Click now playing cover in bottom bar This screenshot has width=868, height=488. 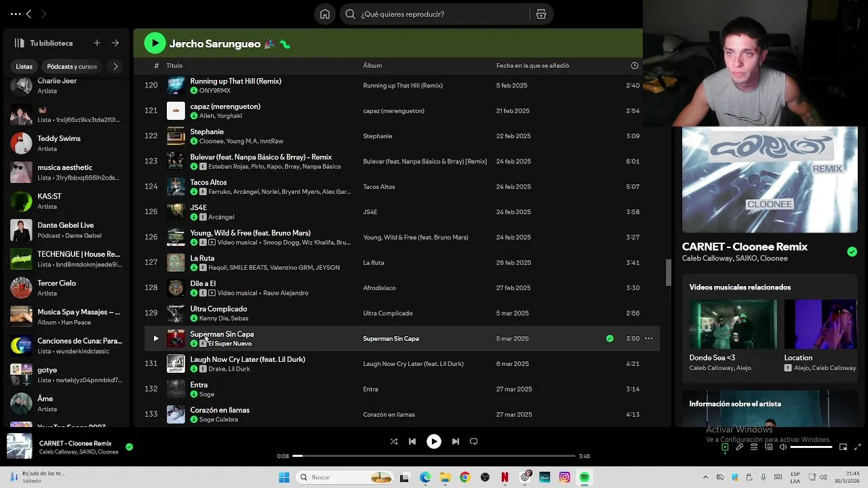pos(19,447)
